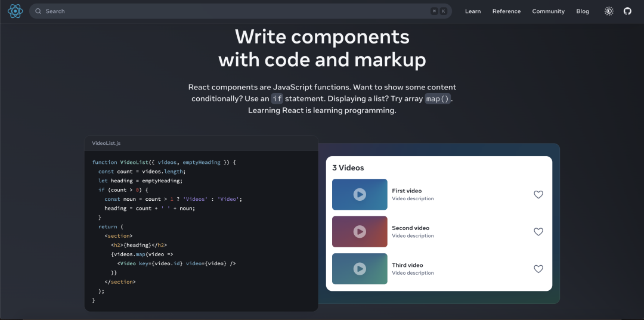This screenshot has width=644, height=320.
Task: Play the First video thumbnail
Action: click(360, 194)
